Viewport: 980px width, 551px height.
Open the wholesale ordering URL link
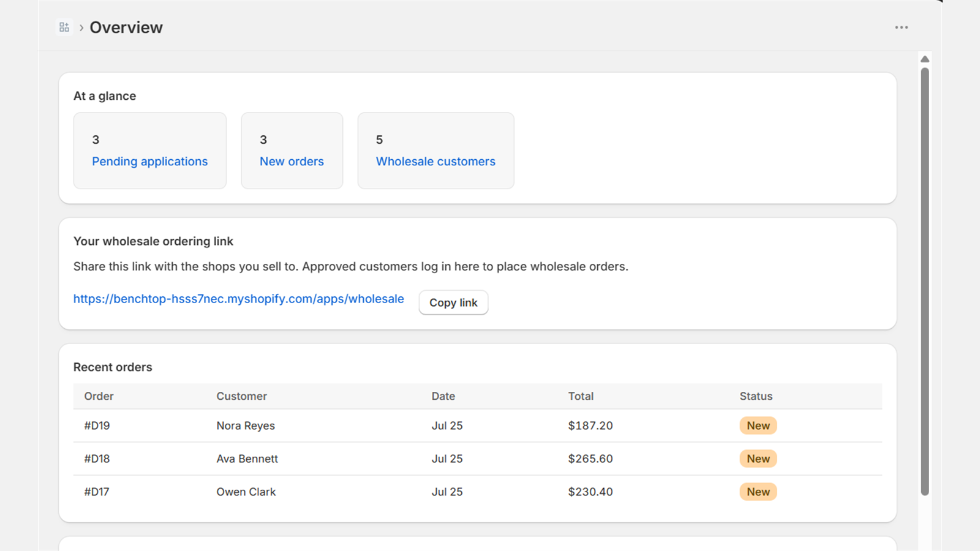pos(239,299)
